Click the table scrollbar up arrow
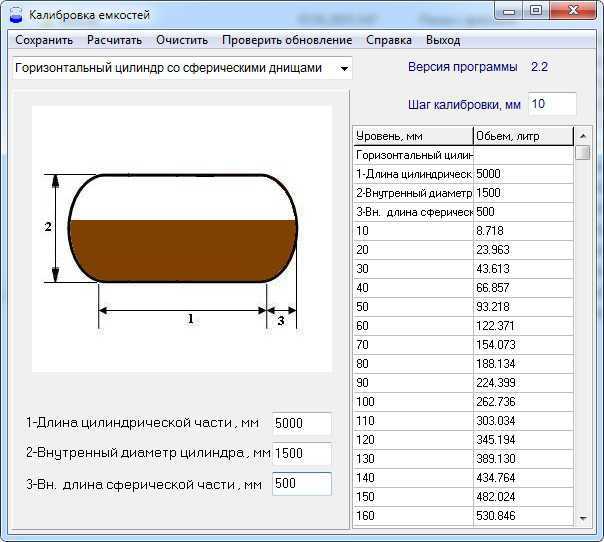 [x=583, y=136]
